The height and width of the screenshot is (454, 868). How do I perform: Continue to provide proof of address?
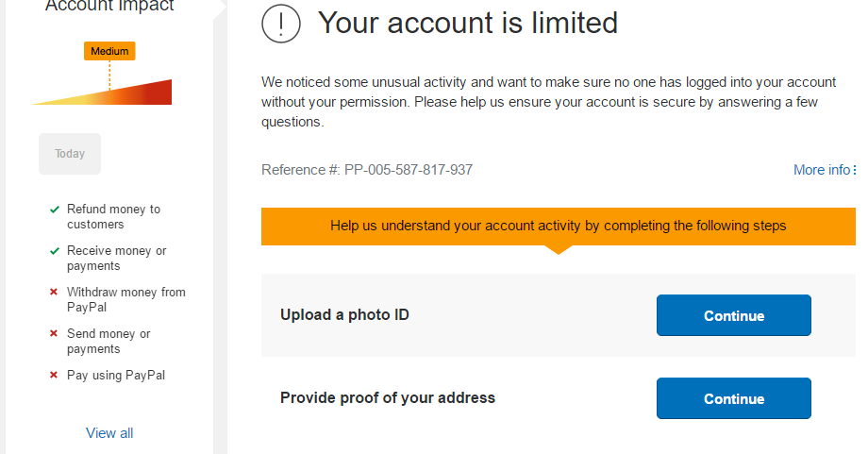733,398
